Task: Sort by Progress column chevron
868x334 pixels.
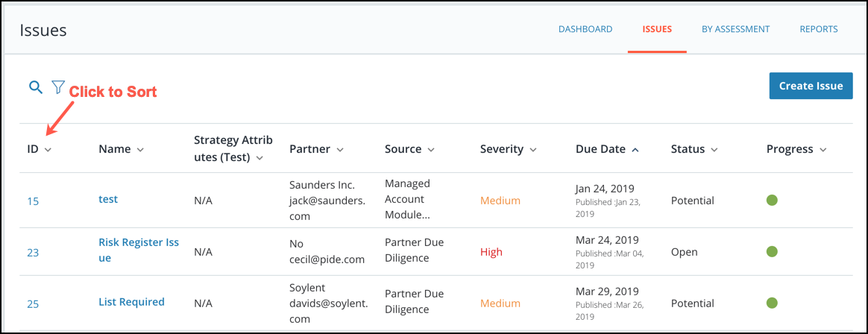Action: pyautogui.click(x=823, y=150)
